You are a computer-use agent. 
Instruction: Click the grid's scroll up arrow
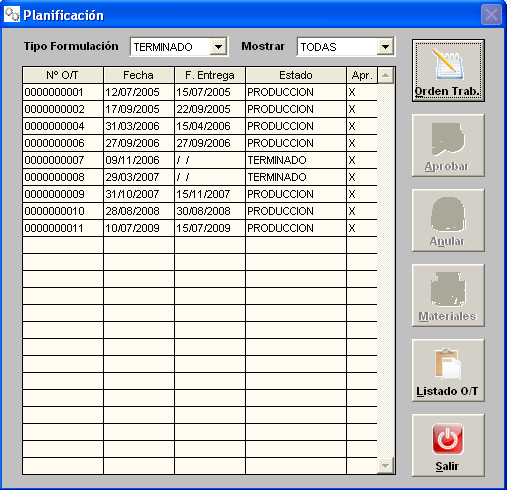386,75
